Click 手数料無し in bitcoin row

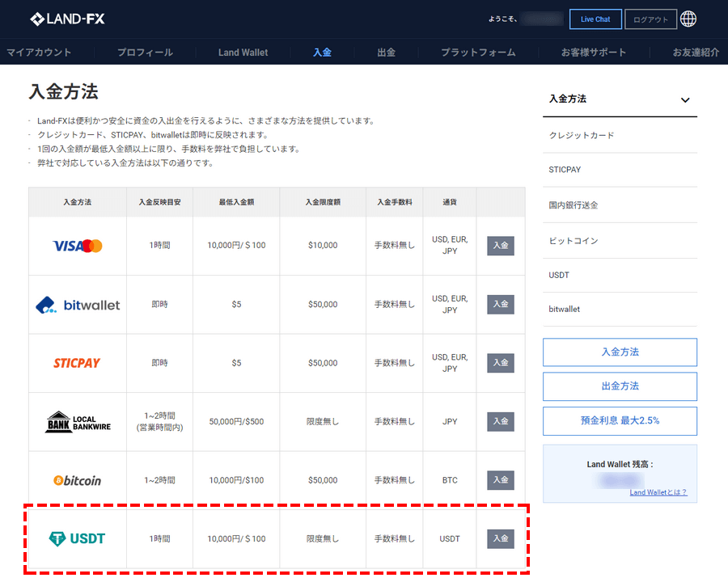[x=394, y=480]
